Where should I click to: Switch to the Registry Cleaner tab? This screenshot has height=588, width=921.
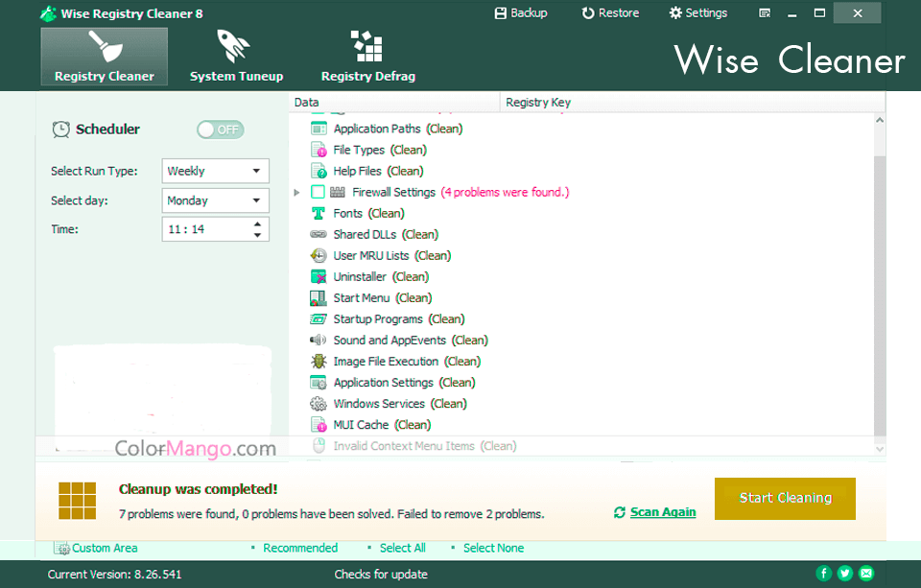[x=104, y=56]
